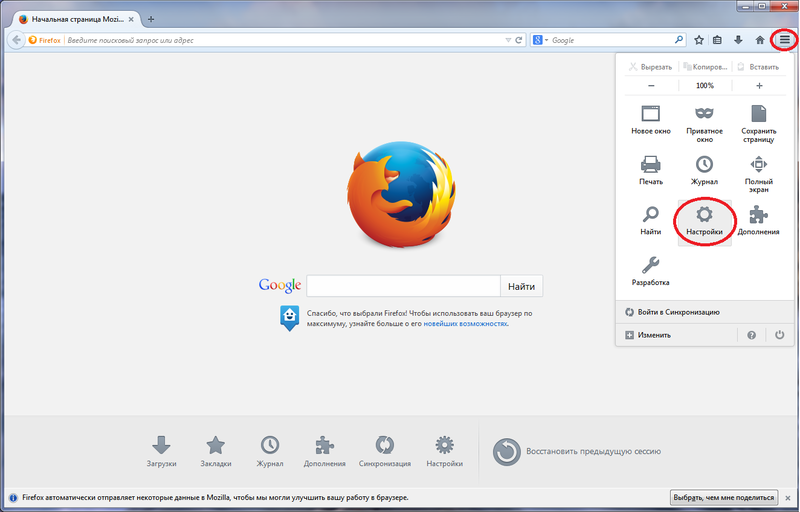Open Downloads (Загрузки) at page bottom
This screenshot has width=800, height=512.
161,452
